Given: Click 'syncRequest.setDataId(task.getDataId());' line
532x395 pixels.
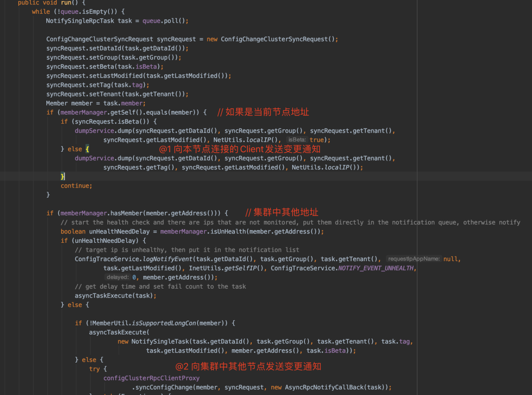Looking at the screenshot, I should [117, 48].
